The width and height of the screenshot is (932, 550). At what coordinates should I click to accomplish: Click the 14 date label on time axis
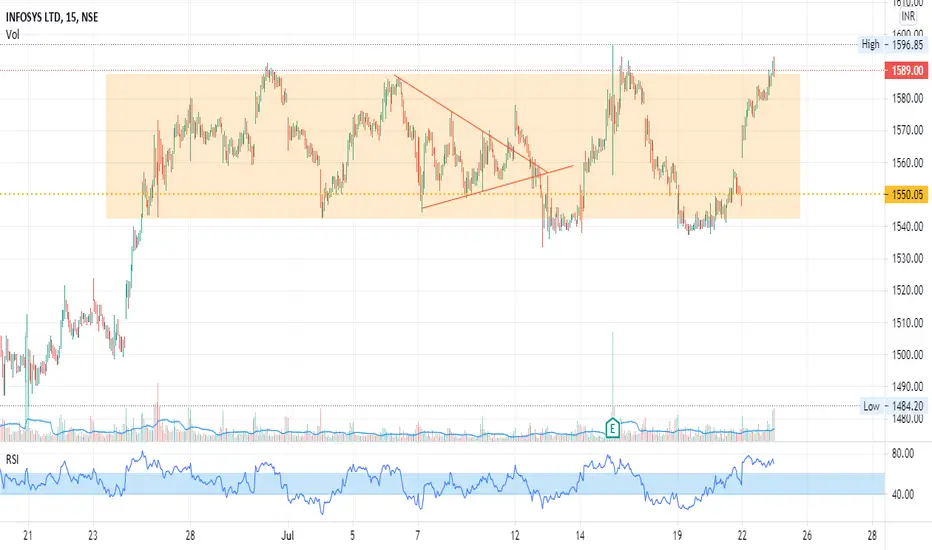(580, 536)
